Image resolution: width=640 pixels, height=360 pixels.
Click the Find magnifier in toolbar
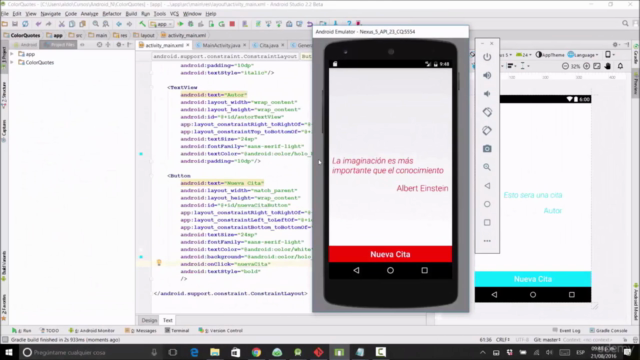pyautogui.click(x=96, y=24)
